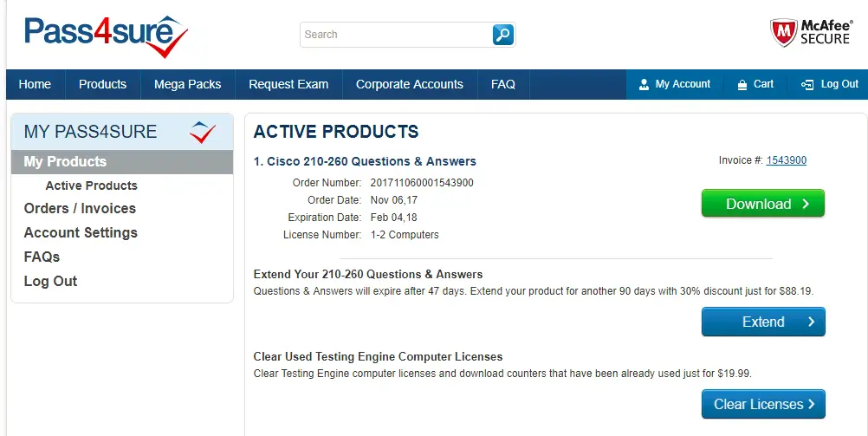
Task: Go to the Home menu item
Action: [x=35, y=84]
